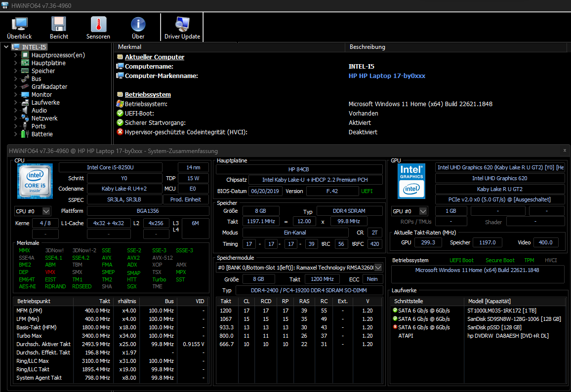The image size is (571, 392).
Task: Click Sicherer Startvorgang check icon
Action: (120, 122)
